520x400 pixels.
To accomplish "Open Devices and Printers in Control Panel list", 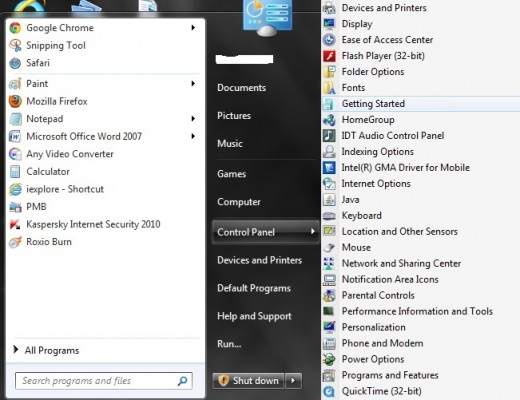I will pyautogui.click(x=384, y=8).
